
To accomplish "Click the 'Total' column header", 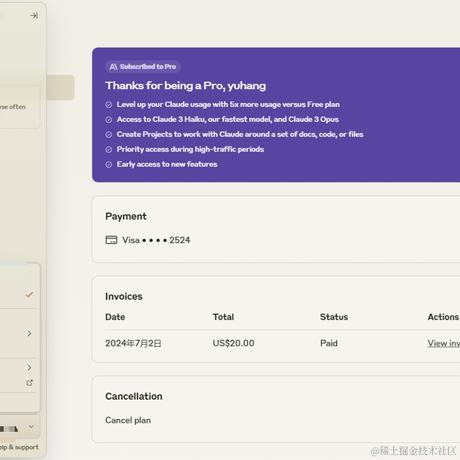I will [223, 317].
